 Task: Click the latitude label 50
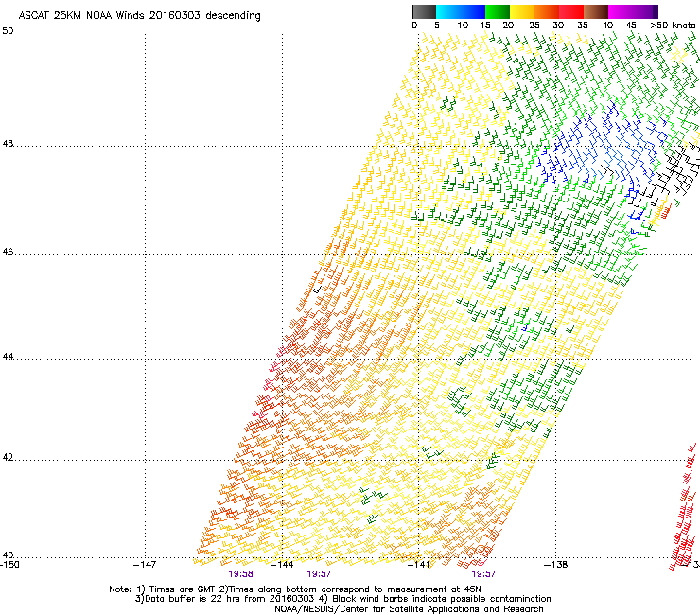8,31
